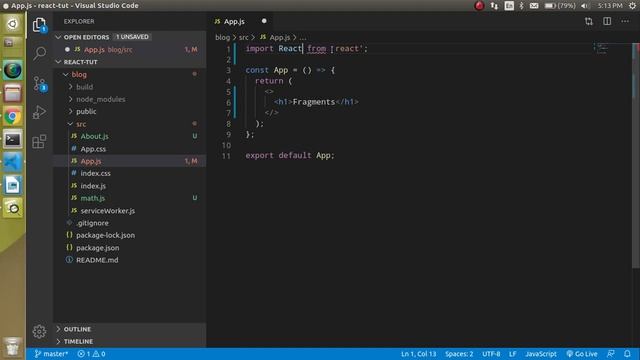Open the battery indicator in top bar
The width and height of the screenshot is (640, 360).
point(560,5)
